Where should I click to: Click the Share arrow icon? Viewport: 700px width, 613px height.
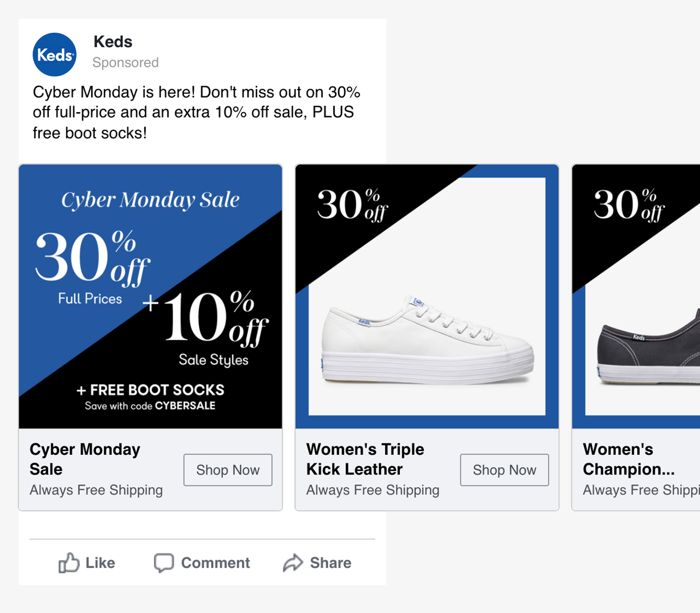[x=293, y=563]
